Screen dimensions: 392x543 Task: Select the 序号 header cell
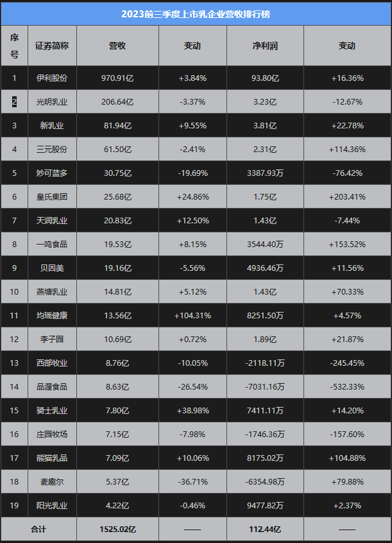click(14, 46)
